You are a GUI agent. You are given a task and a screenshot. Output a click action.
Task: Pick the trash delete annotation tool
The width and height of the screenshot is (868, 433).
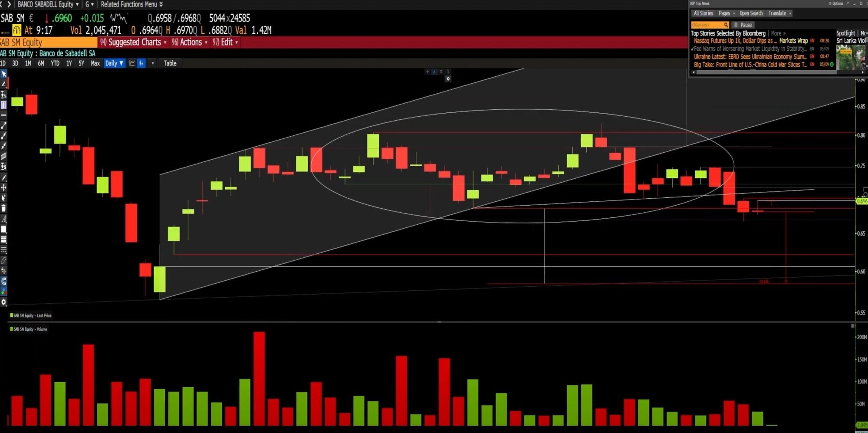(x=4, y=208)
